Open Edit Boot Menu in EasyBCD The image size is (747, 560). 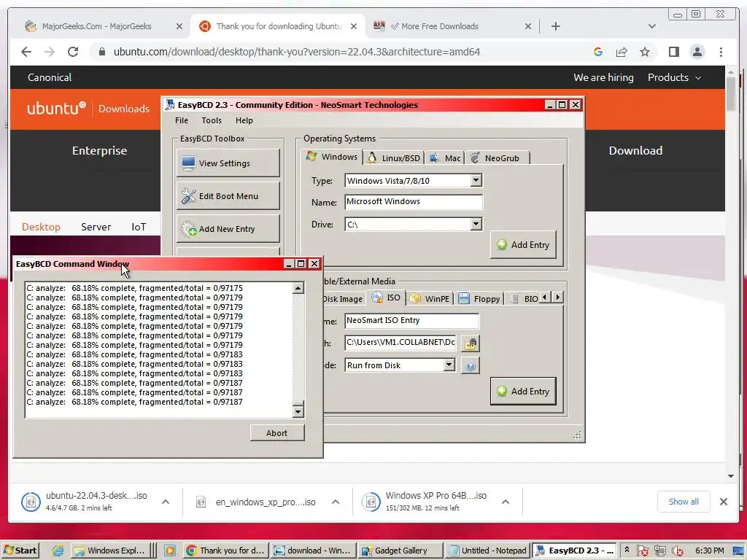pyautogui.click(x=228, y=195)
